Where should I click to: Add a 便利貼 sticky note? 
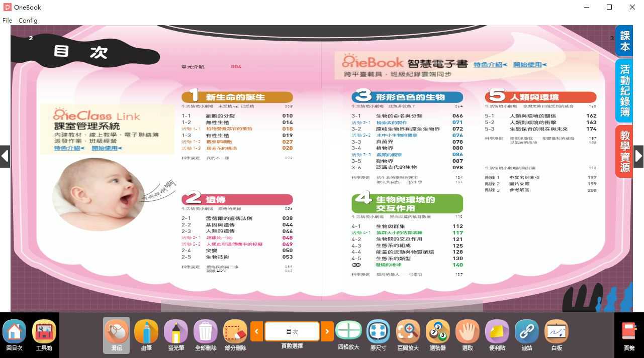pyautogui.click(x=497, y=335)
